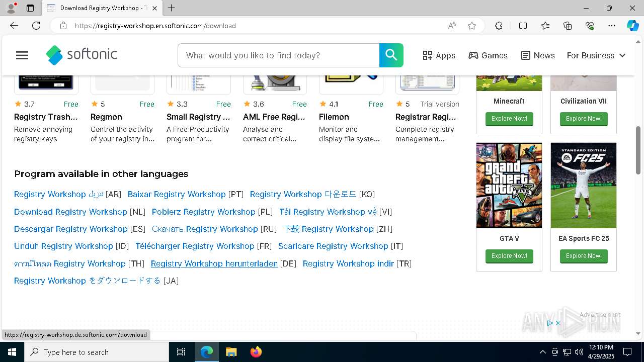Screen dimensions: 644x362
Task: Launch Firefox from the taskbar
Action: [x=256, y=352]
